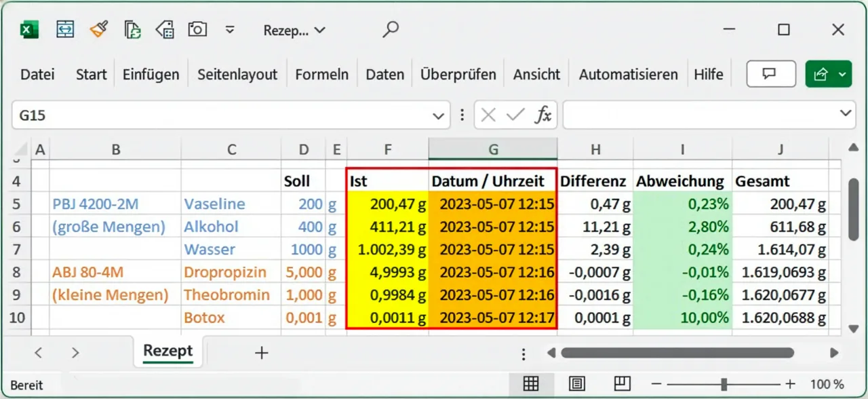Open the Customize Quick Access Toolbar arrow
868x399 pixels.
tap(230, 30)
